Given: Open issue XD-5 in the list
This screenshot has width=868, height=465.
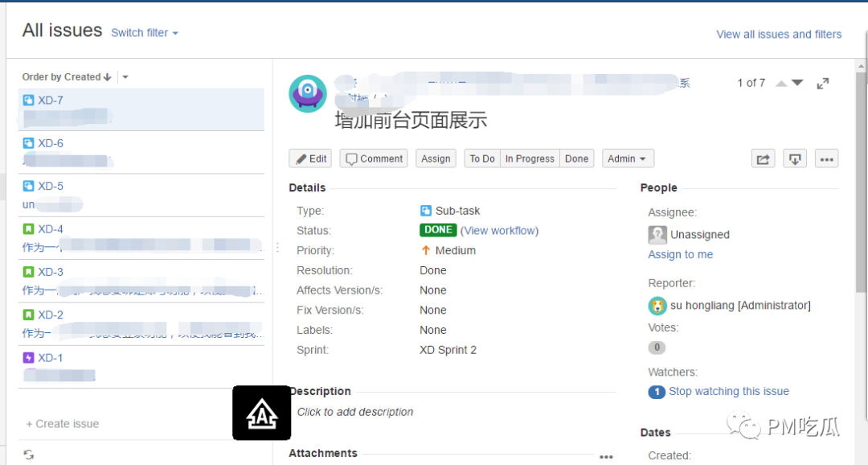Looking at the screenshot, I should pyautogui.click(x=141, y=195).
